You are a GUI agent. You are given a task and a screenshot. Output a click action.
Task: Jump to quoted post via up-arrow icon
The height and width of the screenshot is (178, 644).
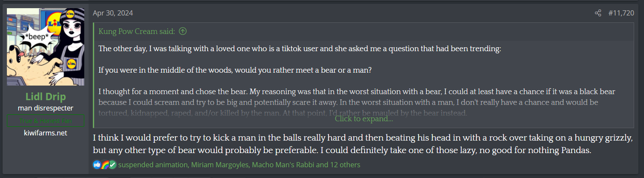tap(183, 31)
